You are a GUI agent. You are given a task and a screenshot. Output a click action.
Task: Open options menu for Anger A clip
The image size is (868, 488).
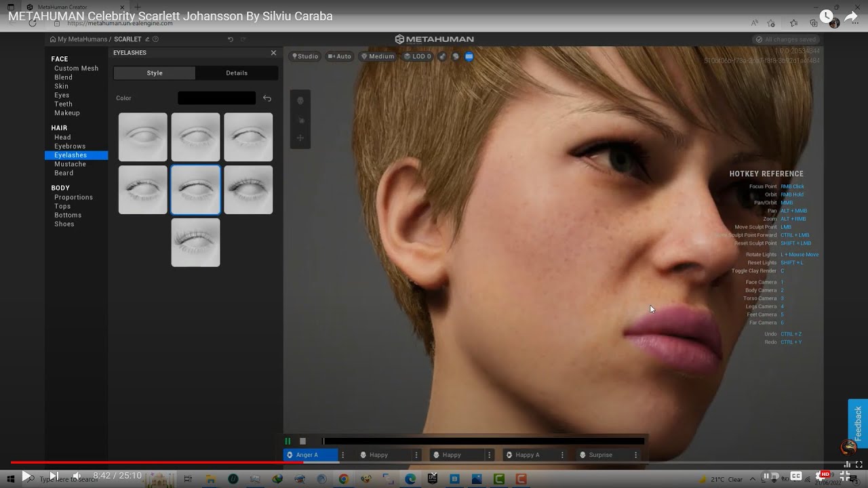343,455
